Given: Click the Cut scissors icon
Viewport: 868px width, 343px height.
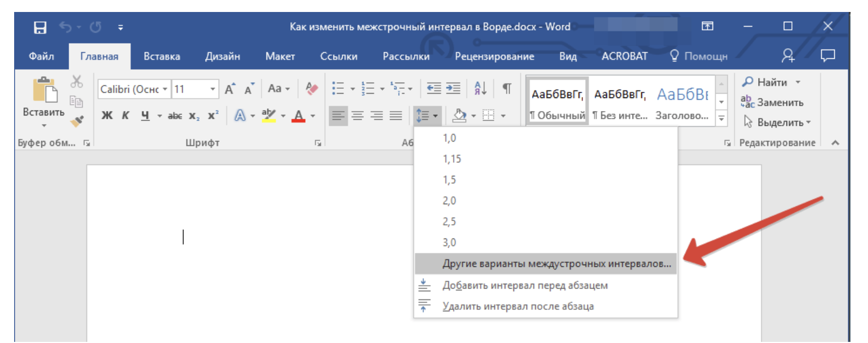Looking at the screenshot, I should point(77,82).
